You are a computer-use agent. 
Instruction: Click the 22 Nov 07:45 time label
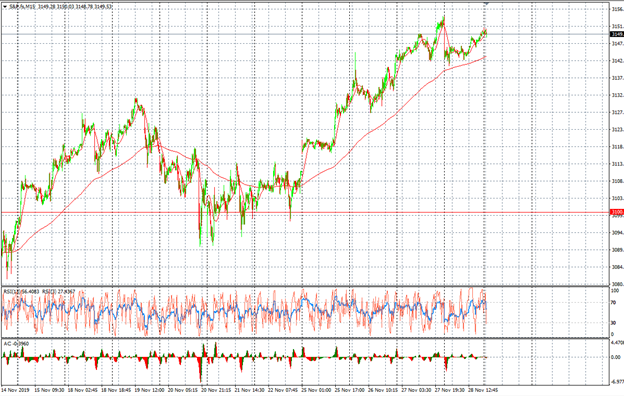pyautogui.click(x=283, y=390)
